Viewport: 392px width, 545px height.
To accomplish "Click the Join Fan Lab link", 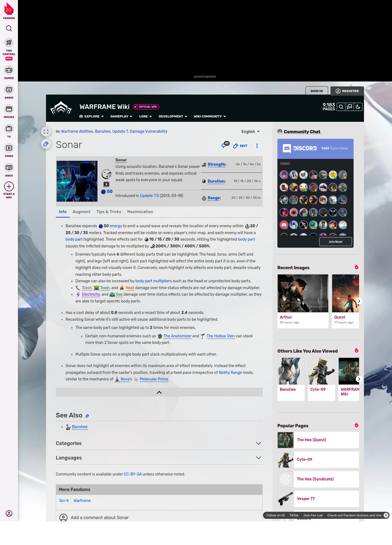I will [x=313, y=515].
